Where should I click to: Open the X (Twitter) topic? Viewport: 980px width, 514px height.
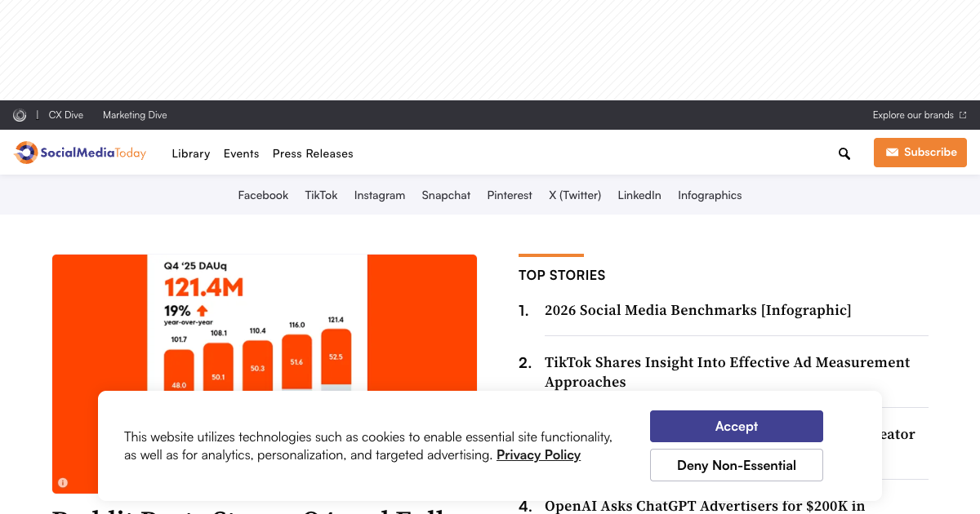pos(574,195)
